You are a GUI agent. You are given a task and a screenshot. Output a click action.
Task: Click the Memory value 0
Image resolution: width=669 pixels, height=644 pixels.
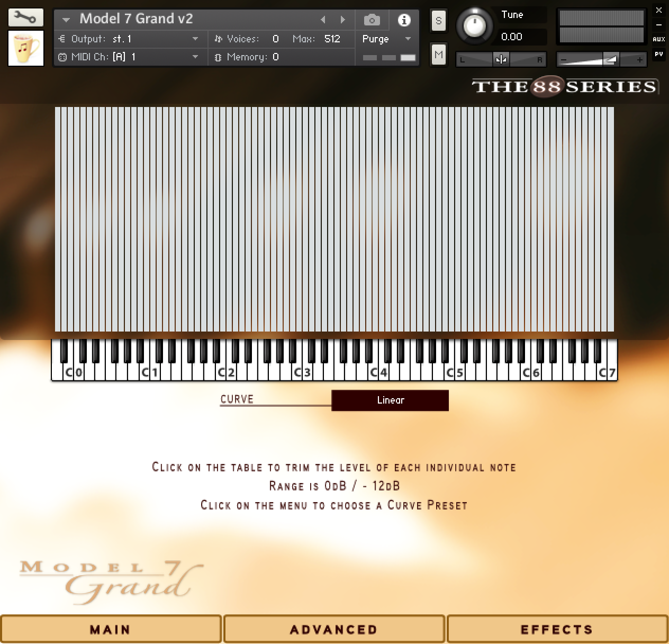pyautogui.click(x=275, y=57)
